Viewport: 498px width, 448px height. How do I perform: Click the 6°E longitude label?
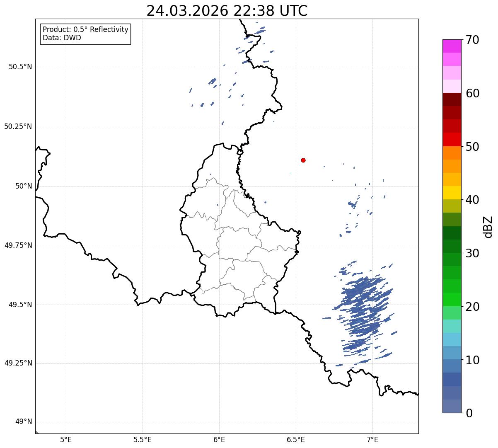coord(219,440)
